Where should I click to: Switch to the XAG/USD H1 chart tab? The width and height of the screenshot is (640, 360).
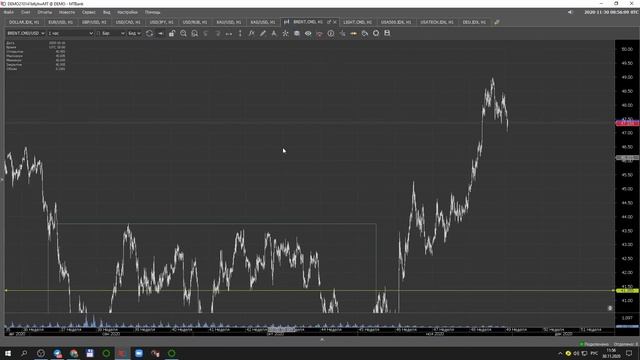tap(262, 22)
